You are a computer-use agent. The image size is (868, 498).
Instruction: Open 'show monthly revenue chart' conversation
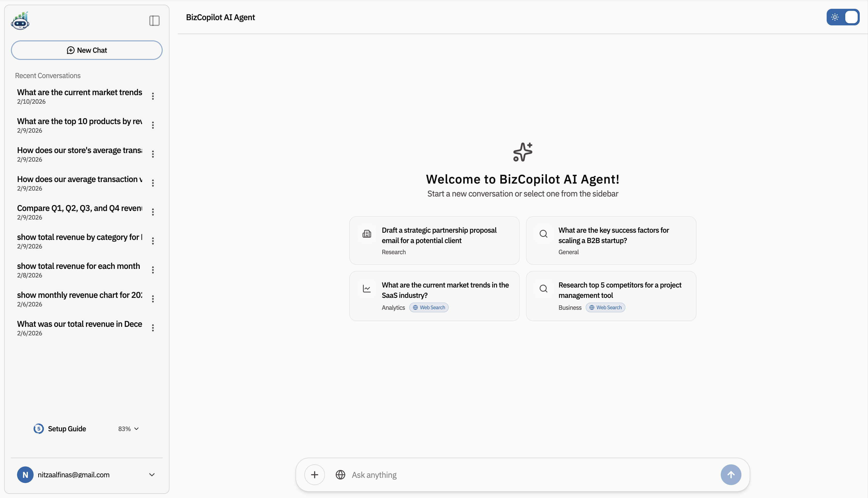[x=79, y=299]
